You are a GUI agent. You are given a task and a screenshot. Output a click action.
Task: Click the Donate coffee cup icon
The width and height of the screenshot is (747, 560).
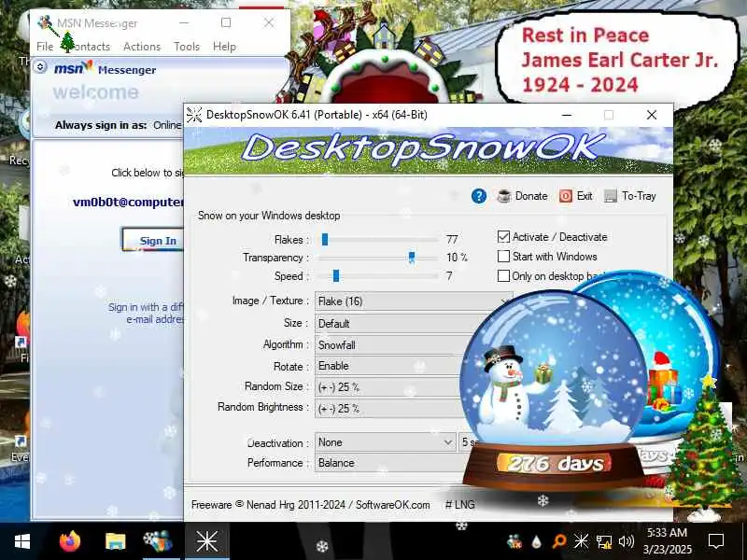504,196
